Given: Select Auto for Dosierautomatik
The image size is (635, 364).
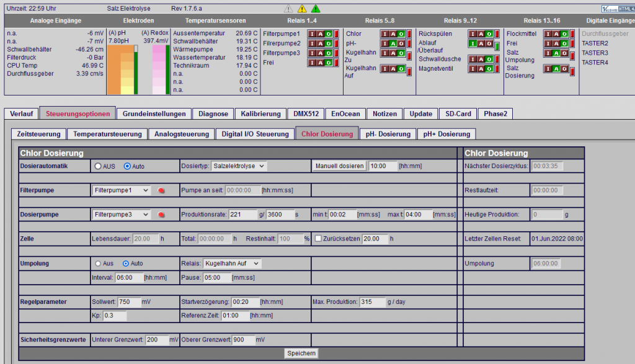Looking at the screenshot, I should click(x=127, y=166).
